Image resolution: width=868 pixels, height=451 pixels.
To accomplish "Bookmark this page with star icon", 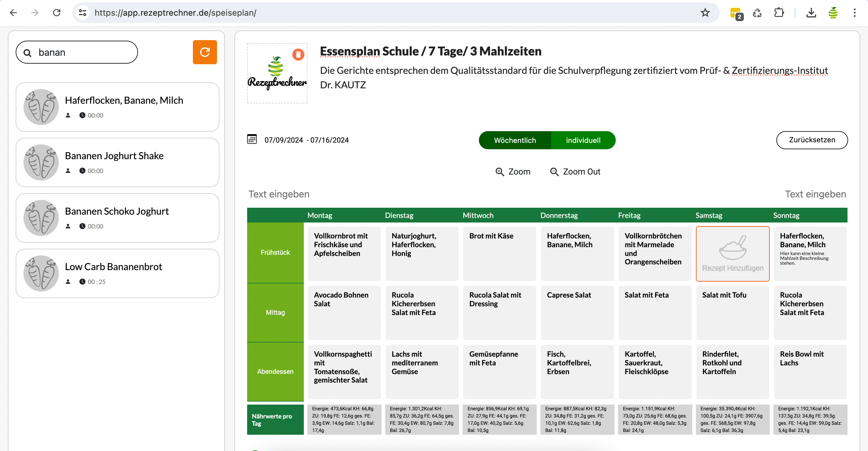I will click(705, 13).
